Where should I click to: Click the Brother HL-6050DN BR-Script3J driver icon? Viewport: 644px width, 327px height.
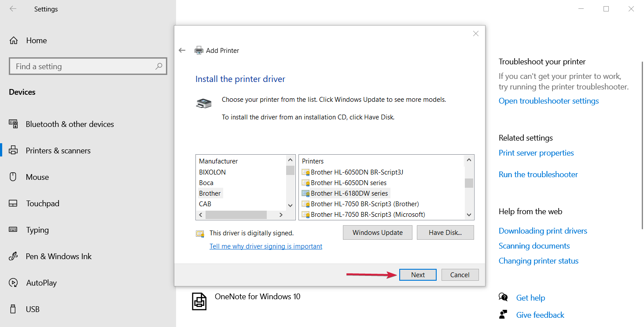[x=305, y=172]
